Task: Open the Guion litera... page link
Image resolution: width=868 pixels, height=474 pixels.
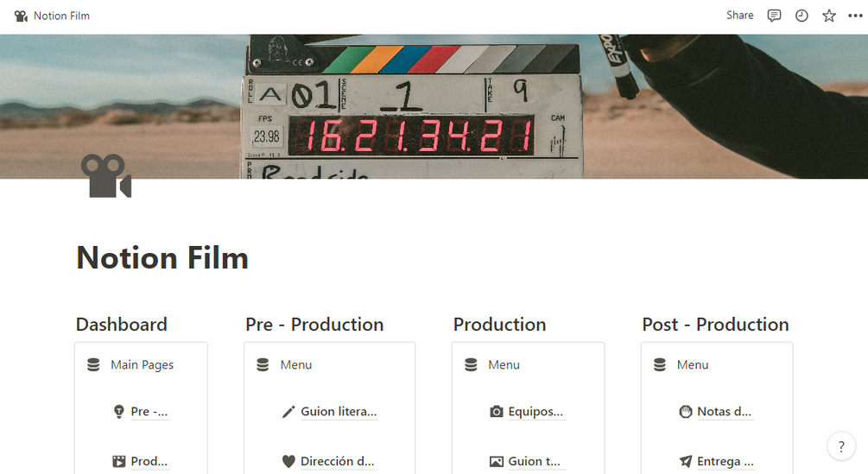Action: [338, 412]
